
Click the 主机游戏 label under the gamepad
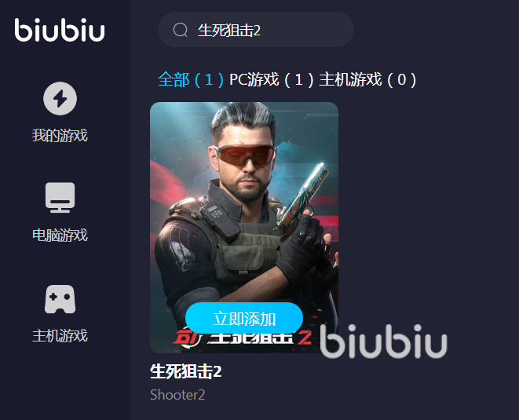tap(60, 335)
